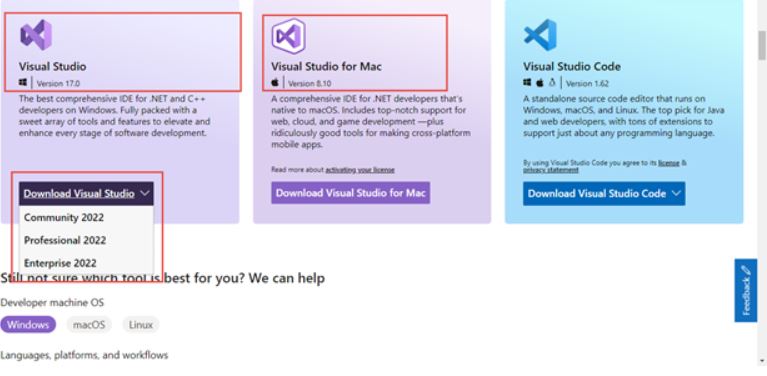Click the Windows icon under Visual Studio

coord(23,83)
